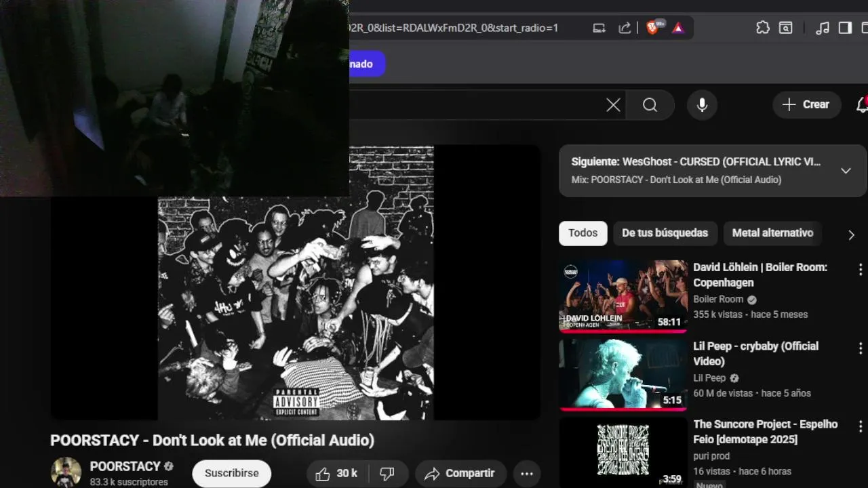This screenshot has width=868, height=488.
Task: Select the Metal alternativo chip
Action: tap(772, 233)
